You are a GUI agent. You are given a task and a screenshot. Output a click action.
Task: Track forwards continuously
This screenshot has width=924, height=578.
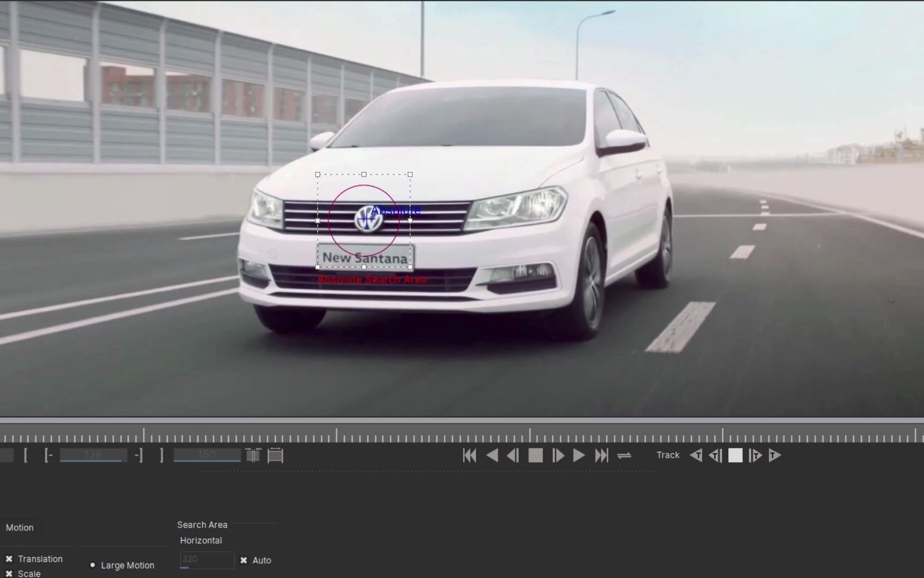775,455
